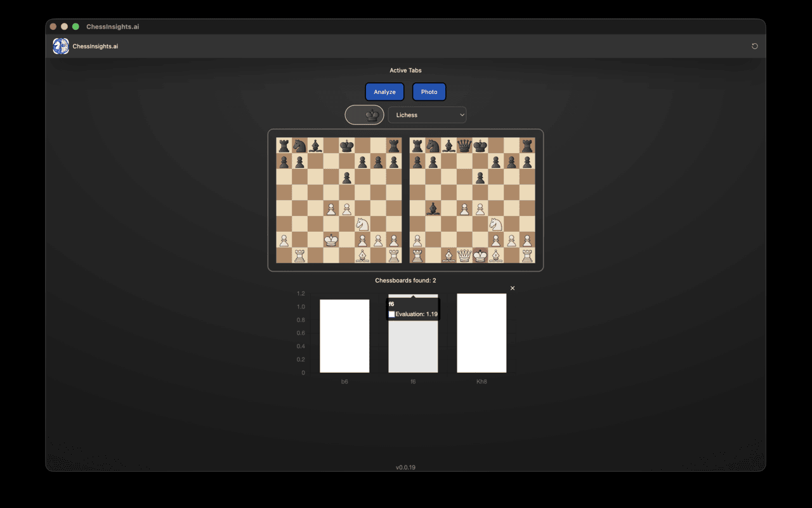Dismiss the evaluation chart with the × button
This screenshot has width=812, height=508.
[512, 288]
